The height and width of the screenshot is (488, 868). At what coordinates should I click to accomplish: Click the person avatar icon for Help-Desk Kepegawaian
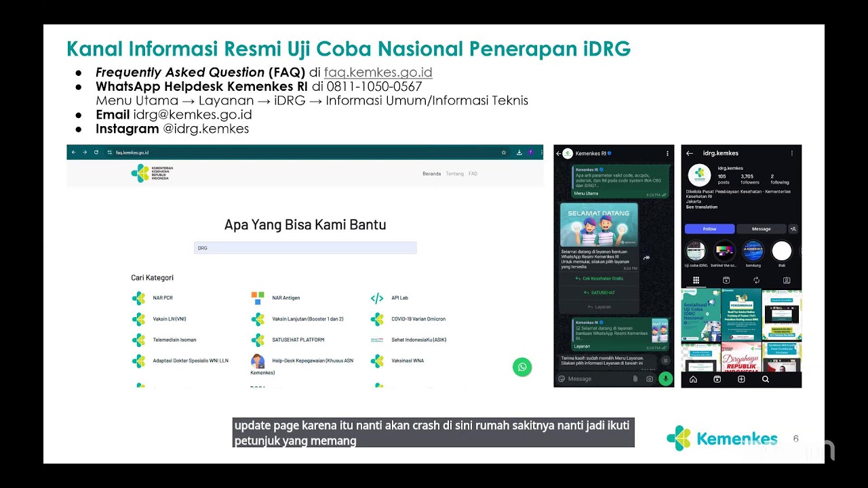coord(258,361)
